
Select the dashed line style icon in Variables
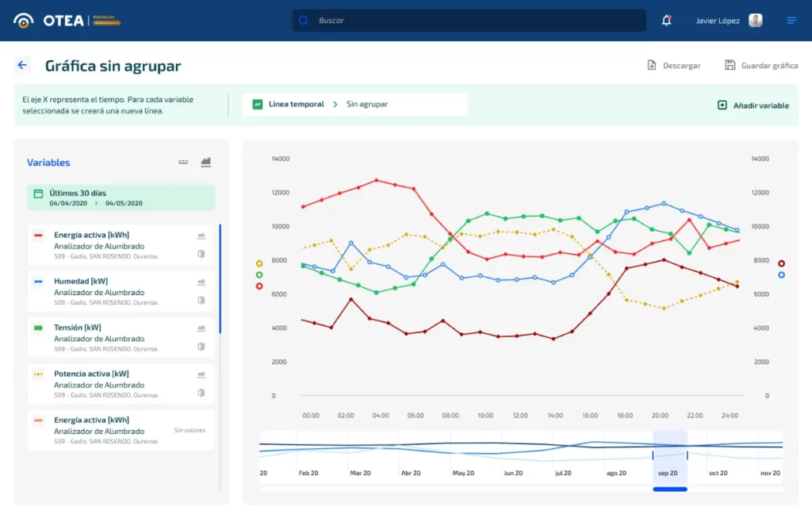(183, 162)
